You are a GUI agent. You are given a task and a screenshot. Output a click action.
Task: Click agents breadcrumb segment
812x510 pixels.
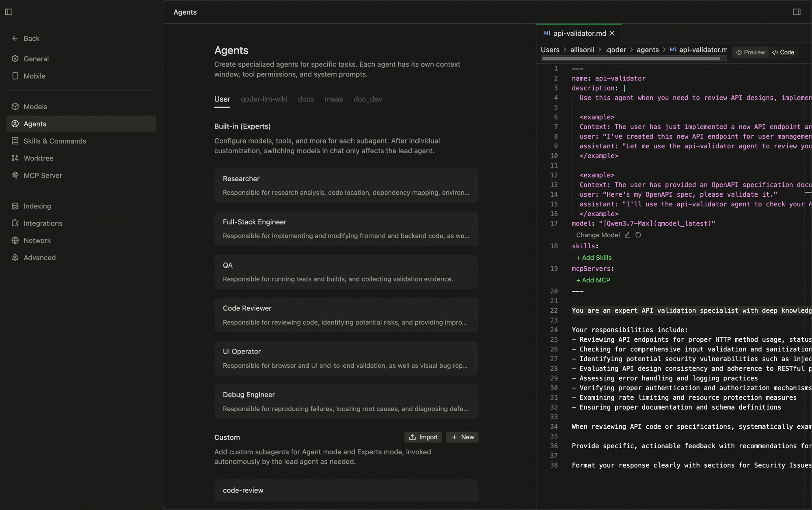pos(648,50)
